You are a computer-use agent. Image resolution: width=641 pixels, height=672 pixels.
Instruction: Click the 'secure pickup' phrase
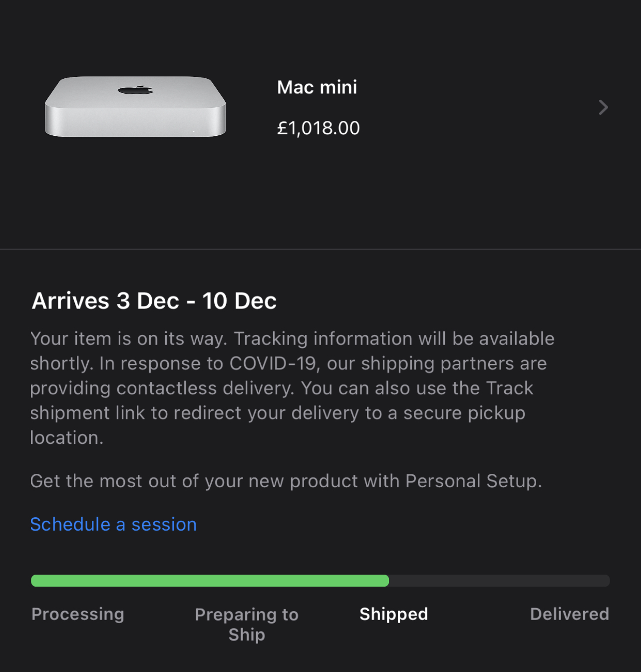464,413
